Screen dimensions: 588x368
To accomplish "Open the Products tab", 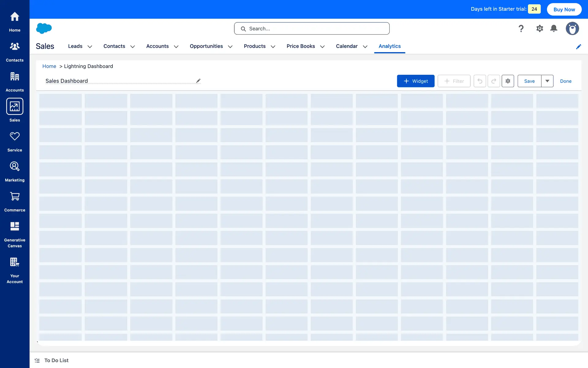I will 254,46.
